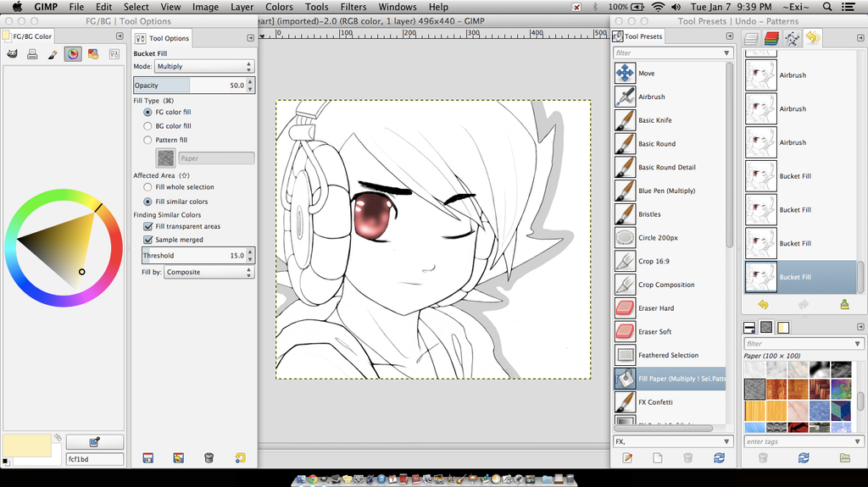Switch to the Patterns tab in lower dock
The image size is (868, 487).
766,327
